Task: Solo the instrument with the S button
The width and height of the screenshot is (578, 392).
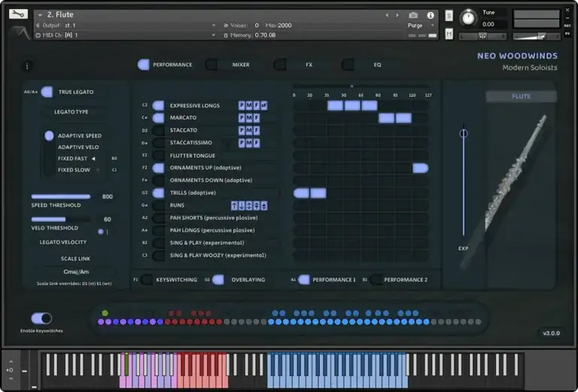Action: [449, 16]
